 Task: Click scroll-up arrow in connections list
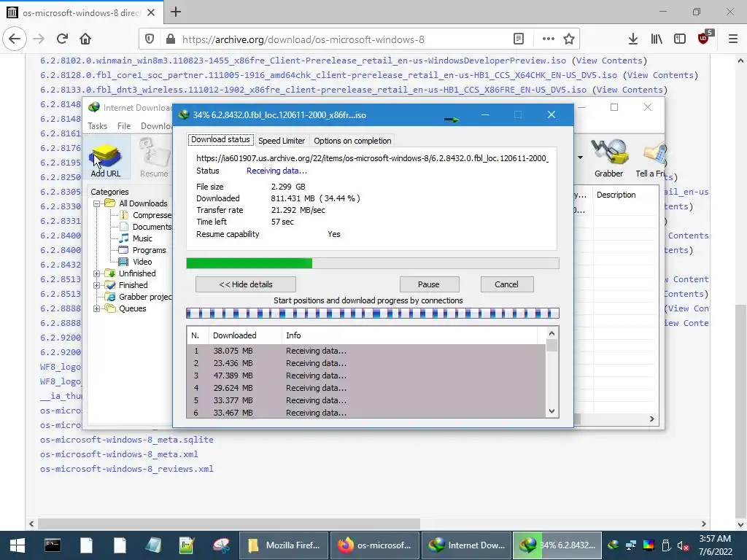pyautogui.click(x=551, y=333)
